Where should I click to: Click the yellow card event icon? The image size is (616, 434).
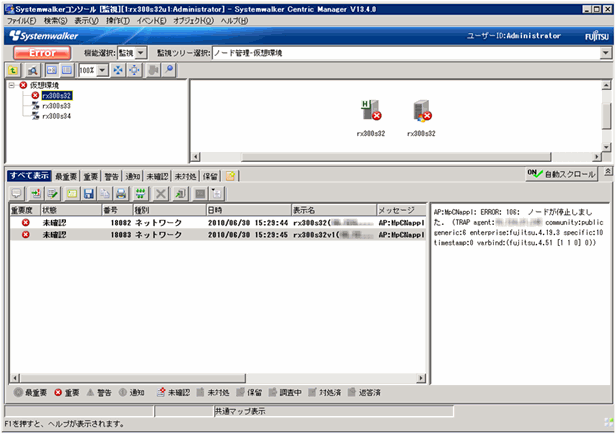72,193
